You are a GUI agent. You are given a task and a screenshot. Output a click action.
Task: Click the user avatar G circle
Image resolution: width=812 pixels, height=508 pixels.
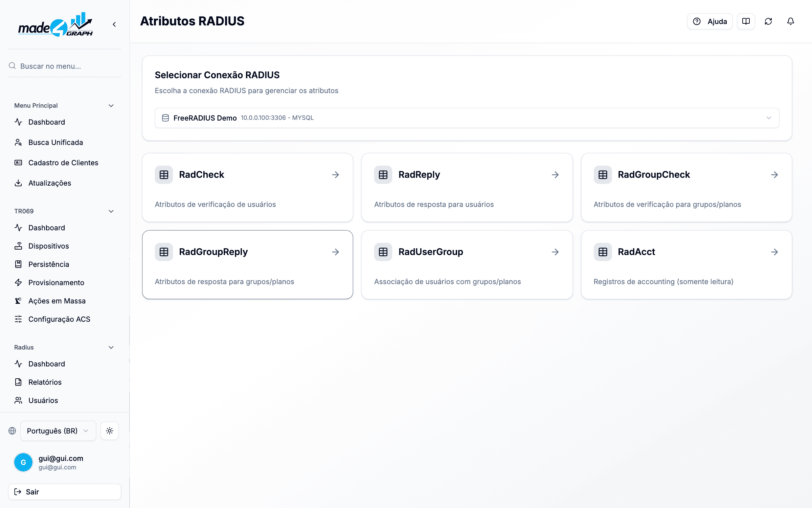coord(23,462)
